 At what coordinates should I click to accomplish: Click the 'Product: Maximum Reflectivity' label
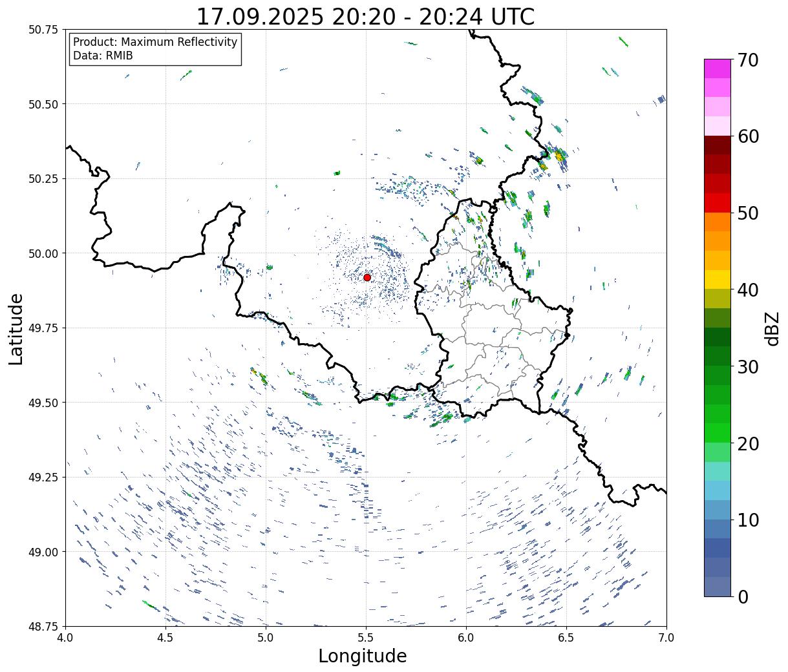pos(155,42)
